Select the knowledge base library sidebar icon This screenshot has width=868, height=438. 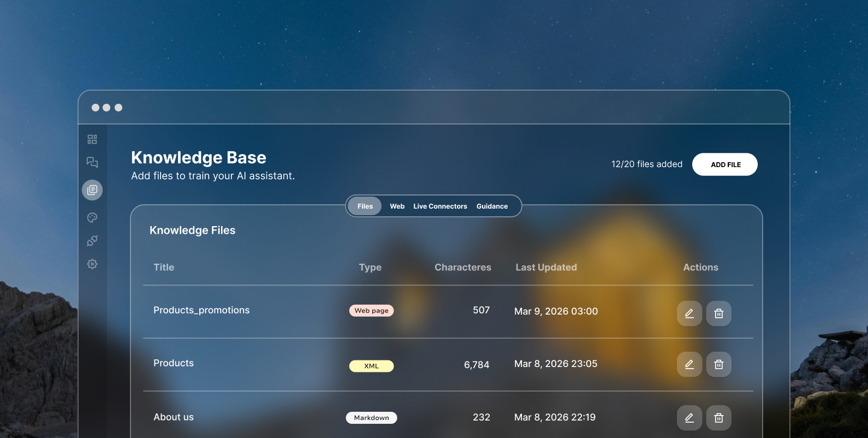[x=92, y=190]
